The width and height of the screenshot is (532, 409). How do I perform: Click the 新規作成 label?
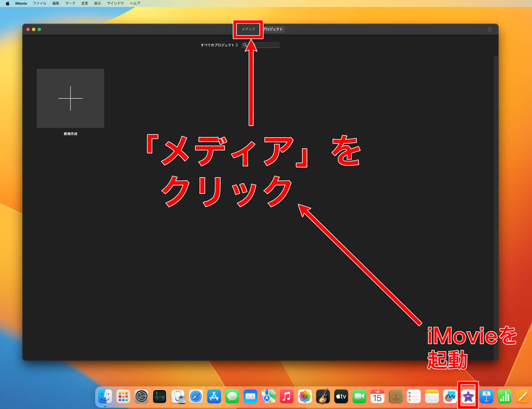[x=70, y=134]
